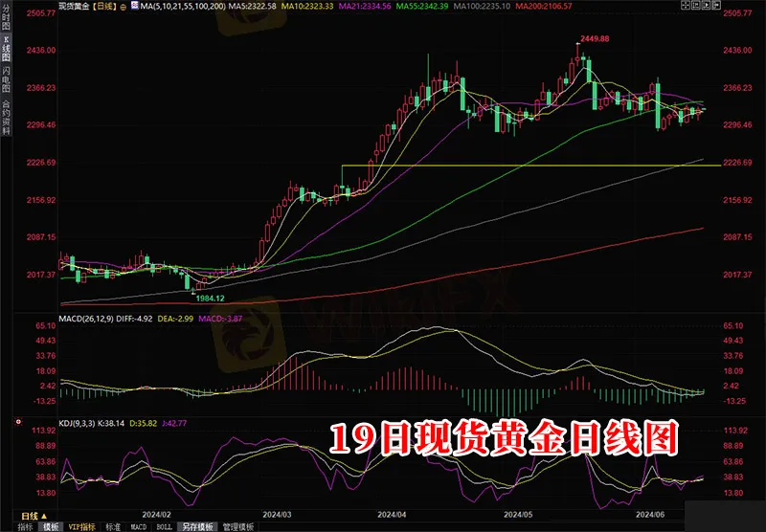This screenshot has height=532, width=766.
Task: Click the left MACD axis 65.10 label
Action: click(46, 325)
